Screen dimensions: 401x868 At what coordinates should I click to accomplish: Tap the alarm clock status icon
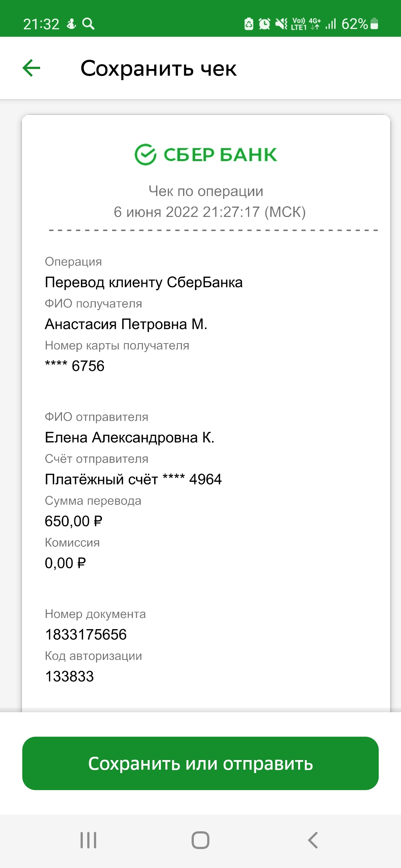[x=264, y=24]
